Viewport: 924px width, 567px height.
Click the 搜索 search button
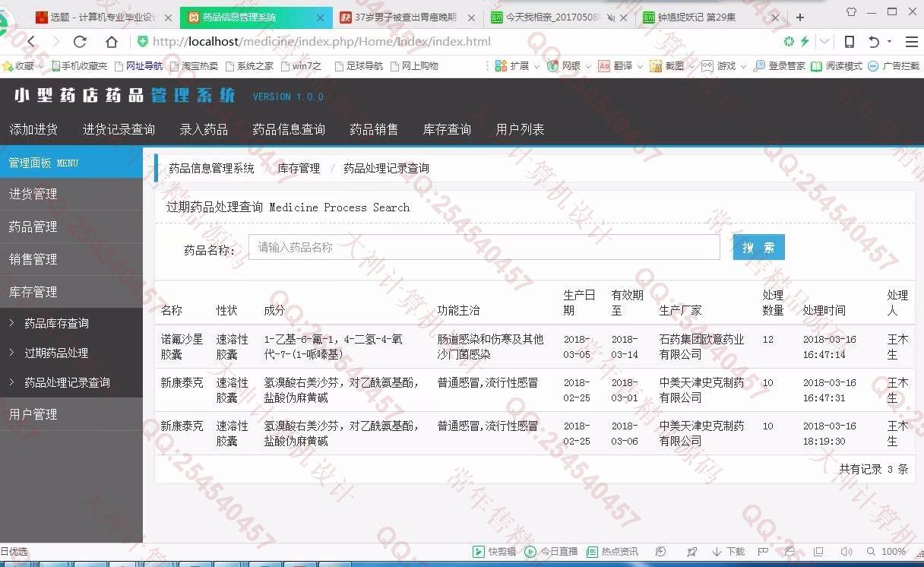(x=758, y=247)
